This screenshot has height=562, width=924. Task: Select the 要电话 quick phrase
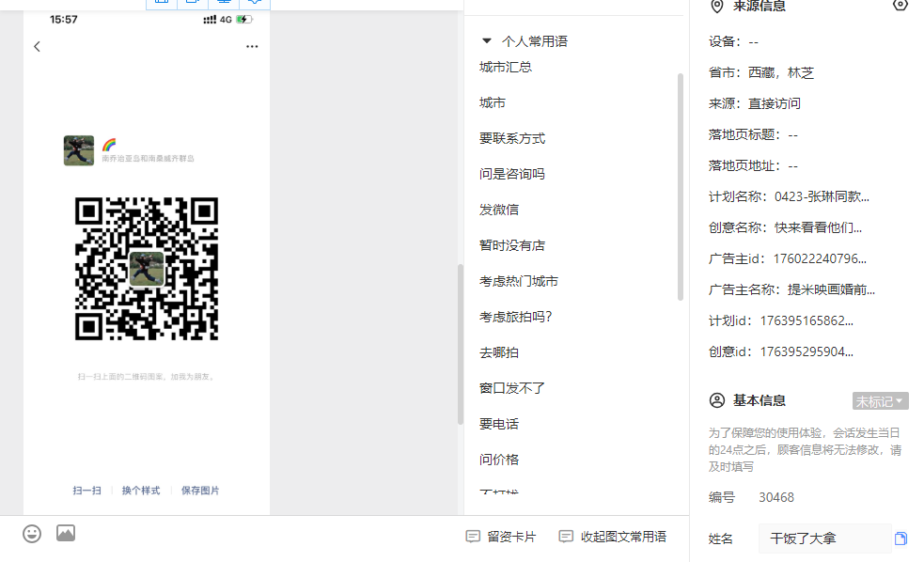499,424
